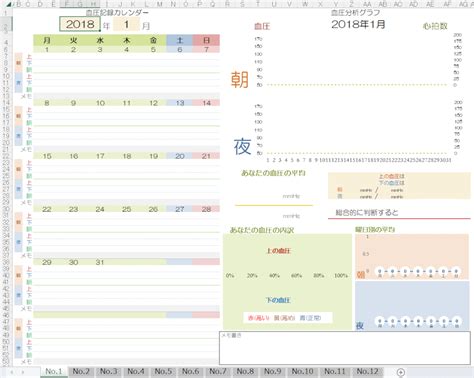Click the next sheet navigation arrow
Screen dimensions: 474x378
(23, 372)
